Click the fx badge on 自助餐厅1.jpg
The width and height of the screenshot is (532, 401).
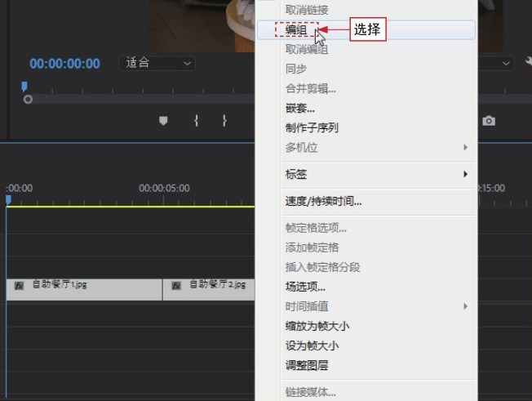pos(19,286)
